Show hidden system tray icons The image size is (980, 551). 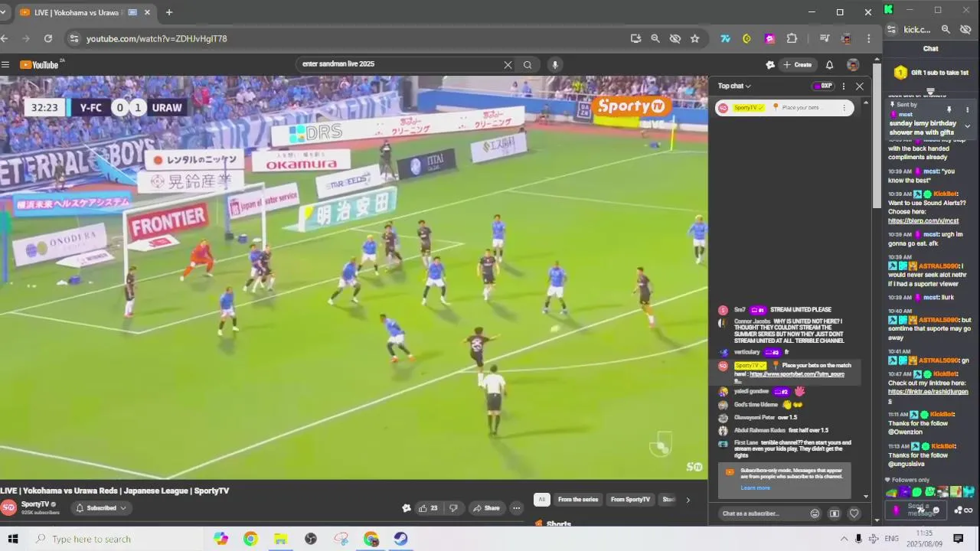[x=844, y=539]
